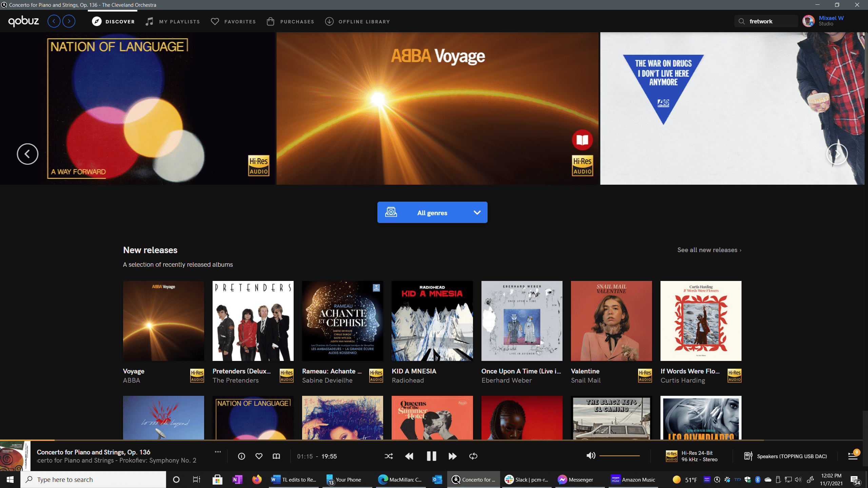Open the Windows Start menu
The image size is (868, 488).
coord(10,480)
